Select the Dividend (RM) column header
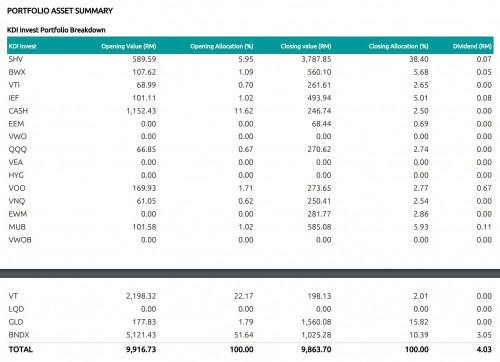The height and width of the screenshot is (362, 500). point(472,46)
